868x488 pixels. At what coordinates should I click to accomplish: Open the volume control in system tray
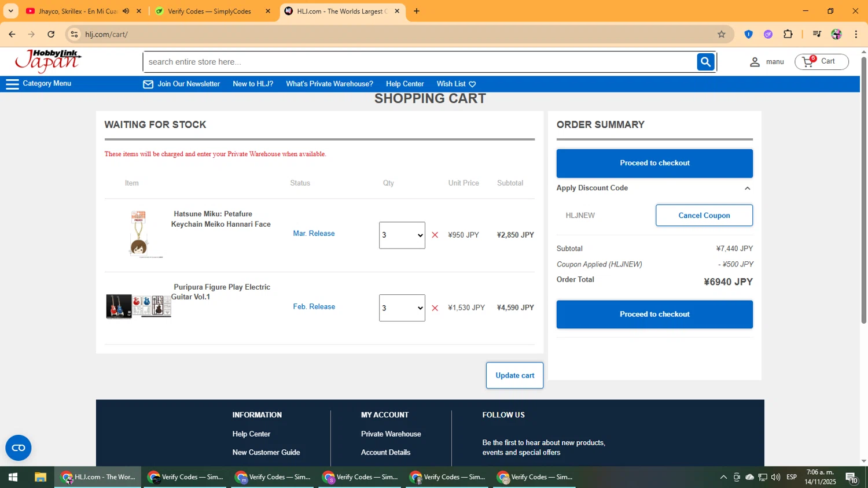click(775, 477)
